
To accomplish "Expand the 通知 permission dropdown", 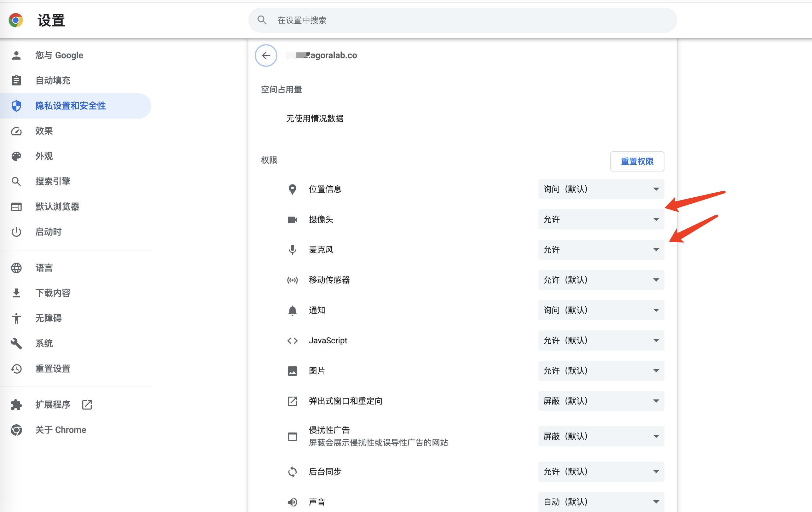I will [x=601, y=310].
